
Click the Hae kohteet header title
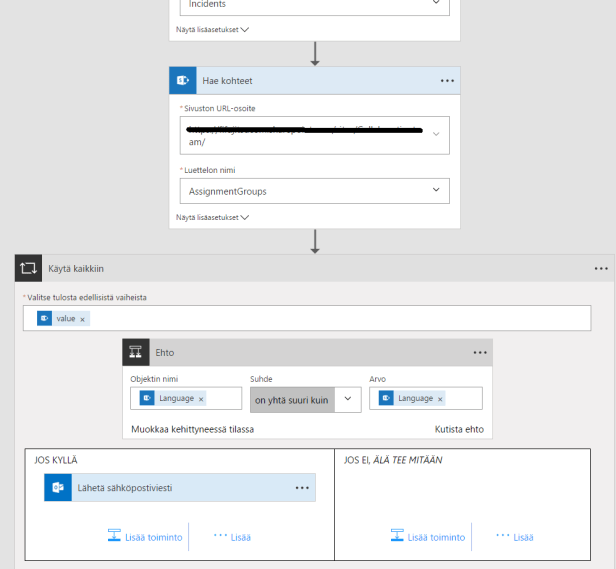[227, 81]
